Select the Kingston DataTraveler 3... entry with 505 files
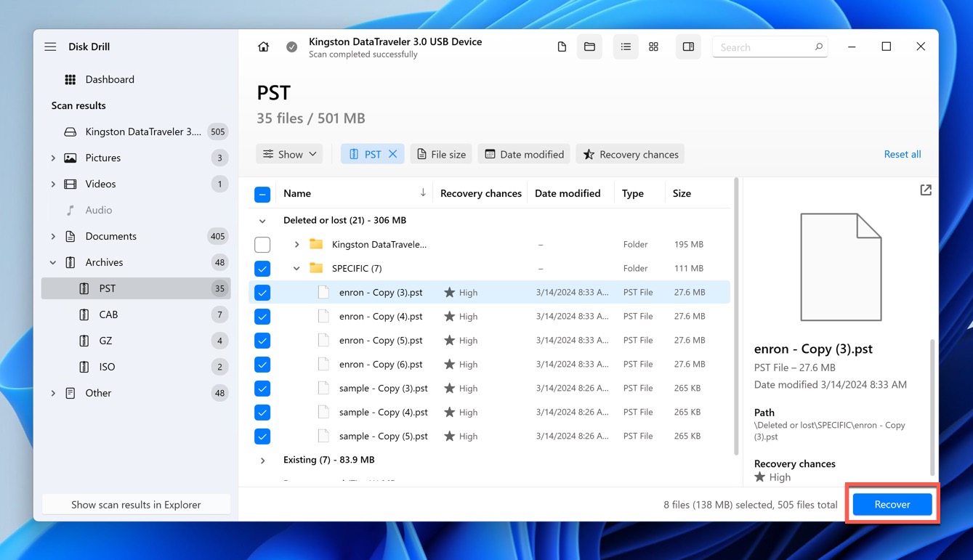The height and width of the screenshot is (560, 973). coord(136,131)
